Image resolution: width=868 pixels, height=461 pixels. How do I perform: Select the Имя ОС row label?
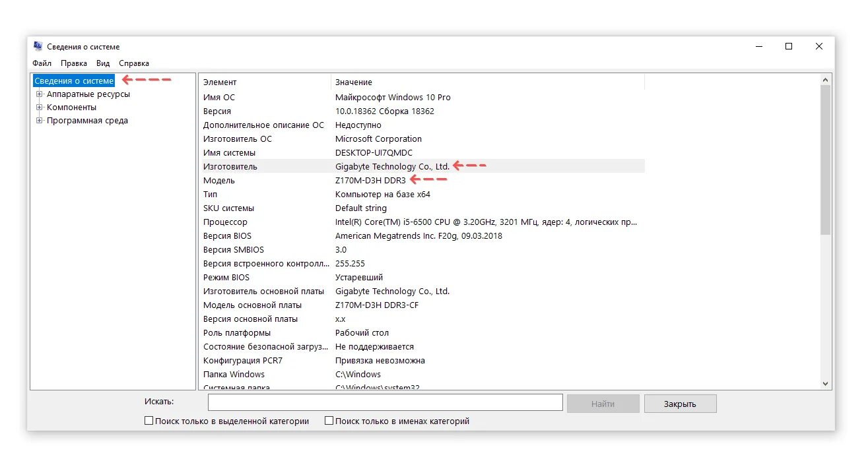pyautogui.click(x=218, y=98)
